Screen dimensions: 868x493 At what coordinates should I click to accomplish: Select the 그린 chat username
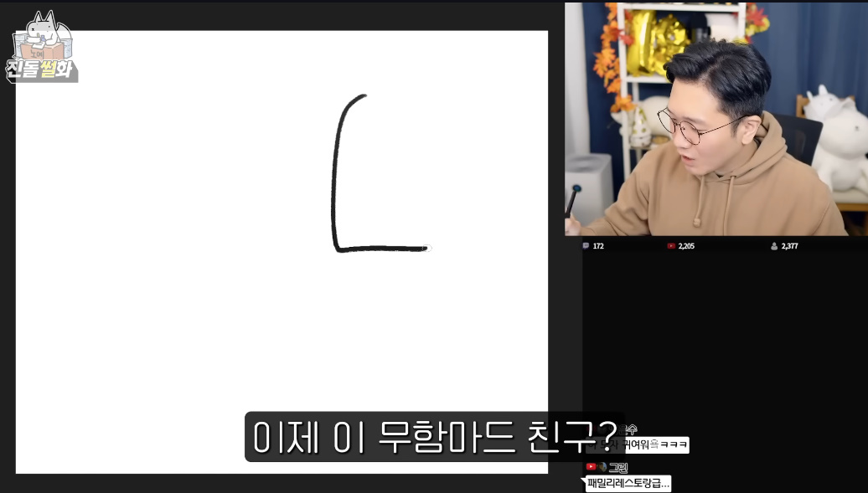tap(618, 467)
